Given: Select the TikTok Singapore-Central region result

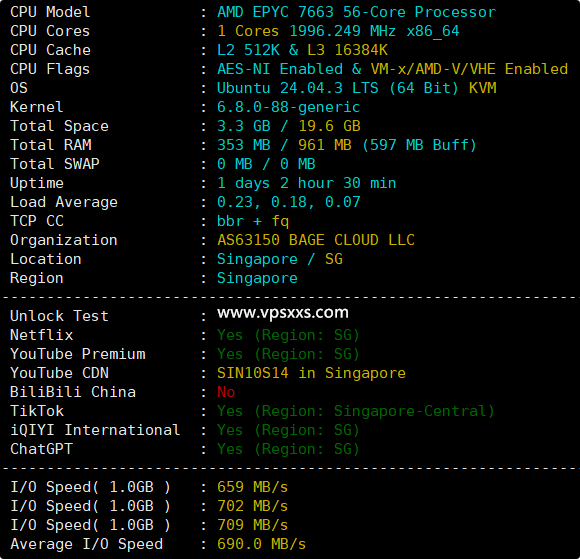Looking at the screenshot, I should (x=355, y=411).
